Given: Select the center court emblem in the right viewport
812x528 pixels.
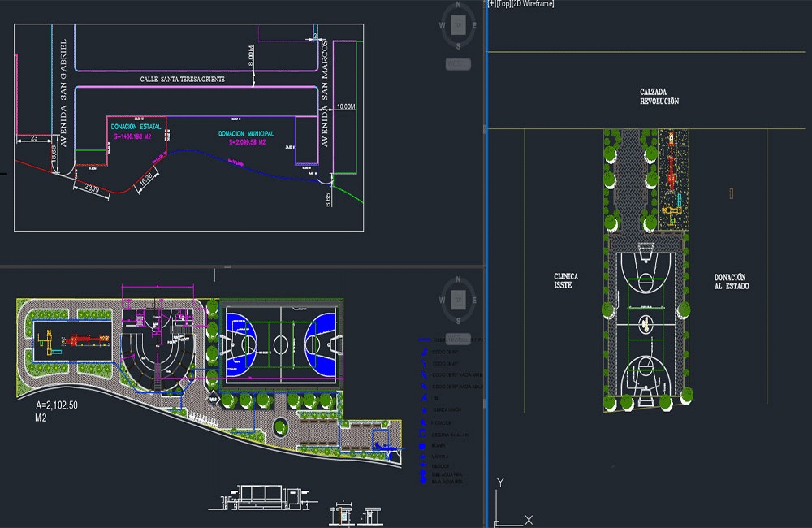Looking at the screenshot, I should click(x=646, y=324).
